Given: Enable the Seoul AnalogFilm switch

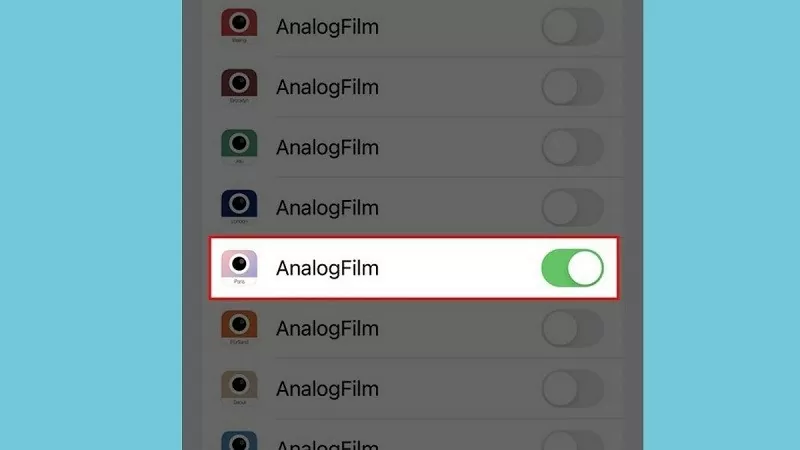Looking at the screenshot, I should (x=572, y=388).
